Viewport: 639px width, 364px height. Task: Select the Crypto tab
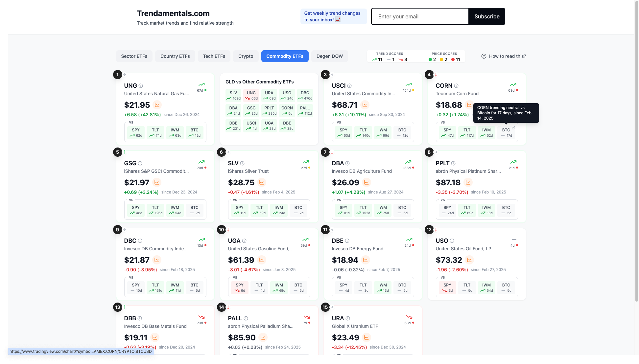pyautogui.click(x=246, y=56)
